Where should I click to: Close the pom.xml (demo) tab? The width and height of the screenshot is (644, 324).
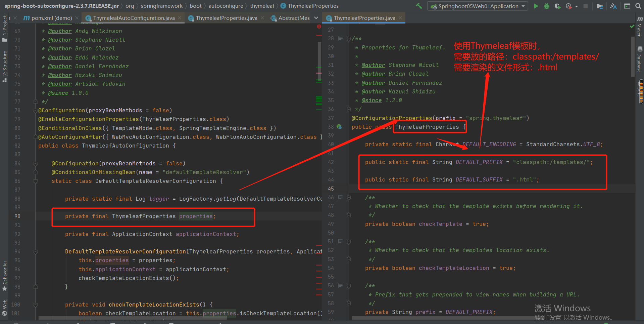pyautogui.click(x=77, y=18)
